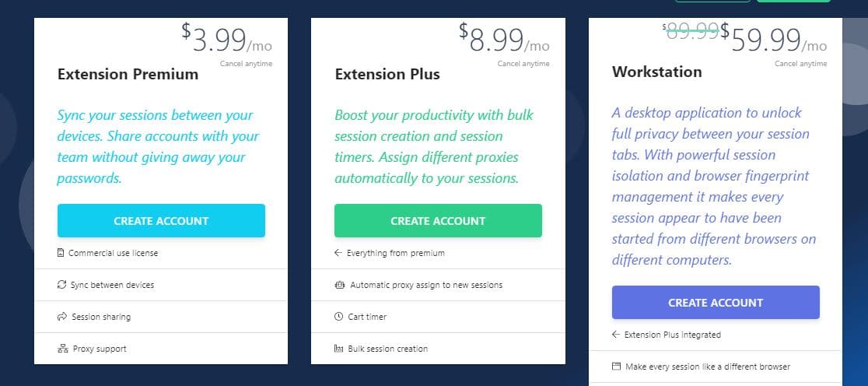Select the Extension Plus heading
The image size is (868, 386).
click(387, 74)
